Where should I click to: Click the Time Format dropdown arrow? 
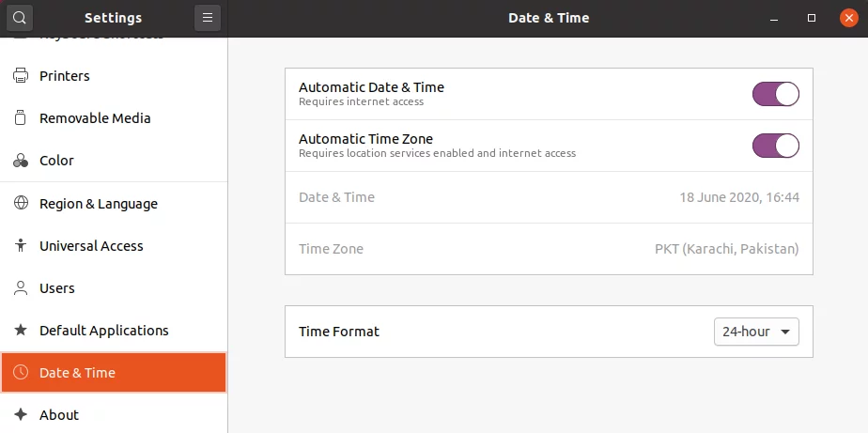pyautogui.click(x=785, y=332)
